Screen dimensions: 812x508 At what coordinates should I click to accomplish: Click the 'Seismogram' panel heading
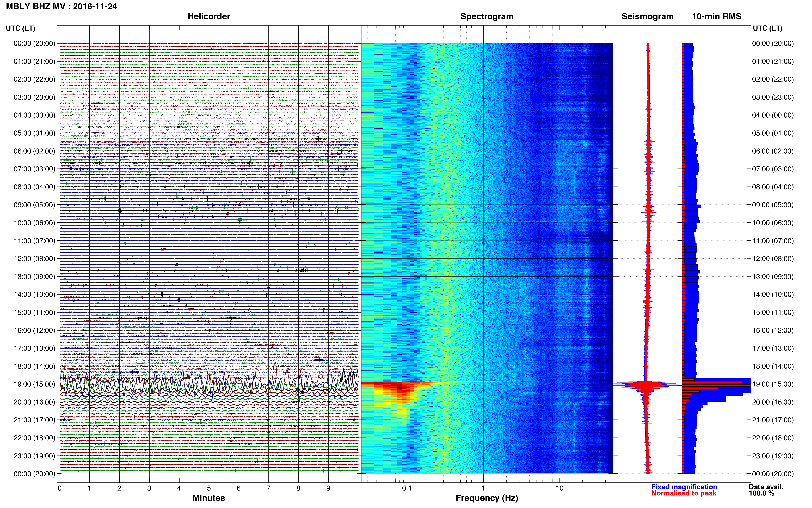[648, 16]
